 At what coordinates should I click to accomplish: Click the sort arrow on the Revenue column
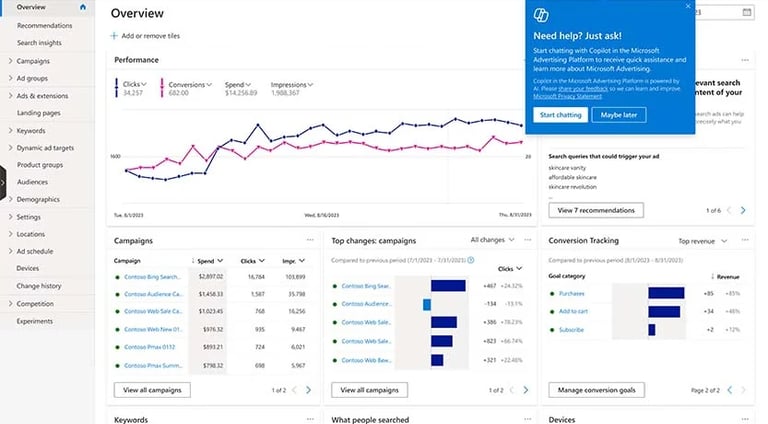[713, 277]
